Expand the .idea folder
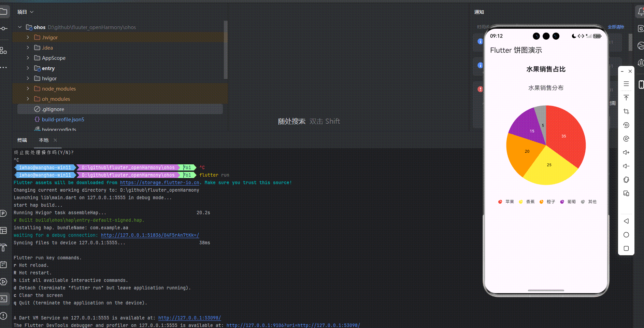Image resolution: width=644 pixels, height=328 pixels. click(28, 47)
